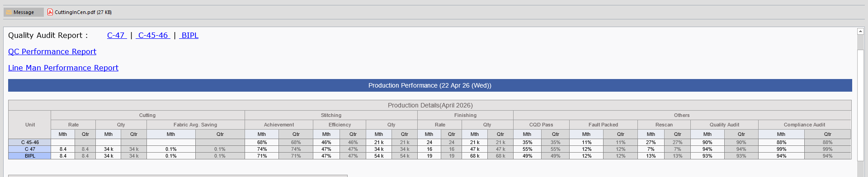Click the CQD Pass column header
The image size is (868, 177).
point(541,125)
